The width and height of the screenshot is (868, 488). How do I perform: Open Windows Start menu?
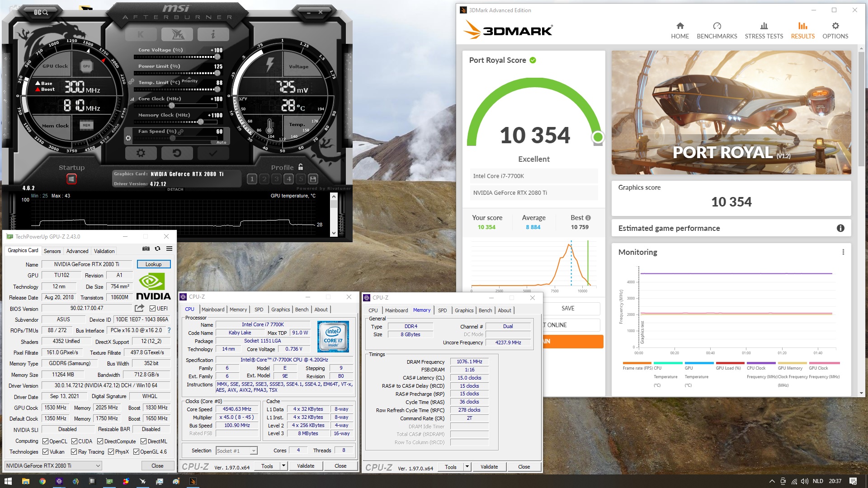click(8, 481)
